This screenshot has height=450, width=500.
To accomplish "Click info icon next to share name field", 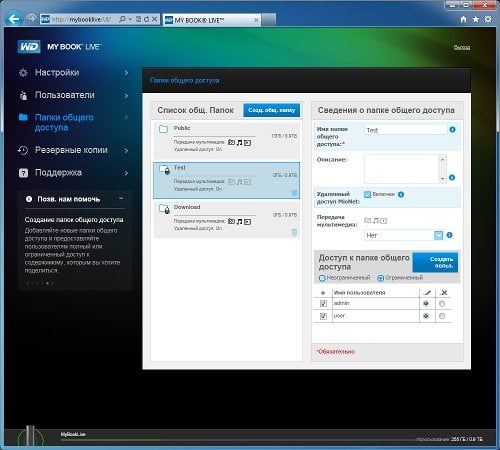I will point(452,130).
